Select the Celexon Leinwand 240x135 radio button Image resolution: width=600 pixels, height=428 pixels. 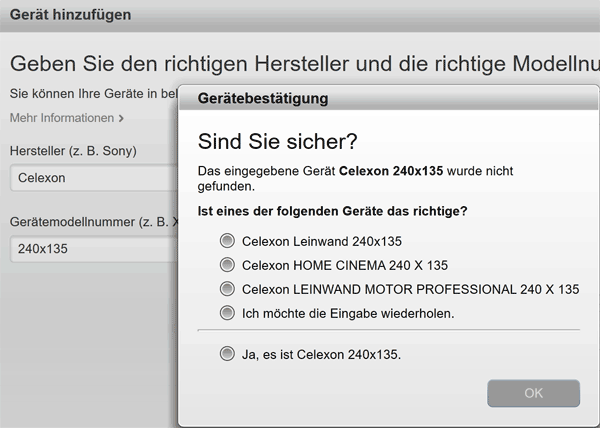click(x=227, y=241)
